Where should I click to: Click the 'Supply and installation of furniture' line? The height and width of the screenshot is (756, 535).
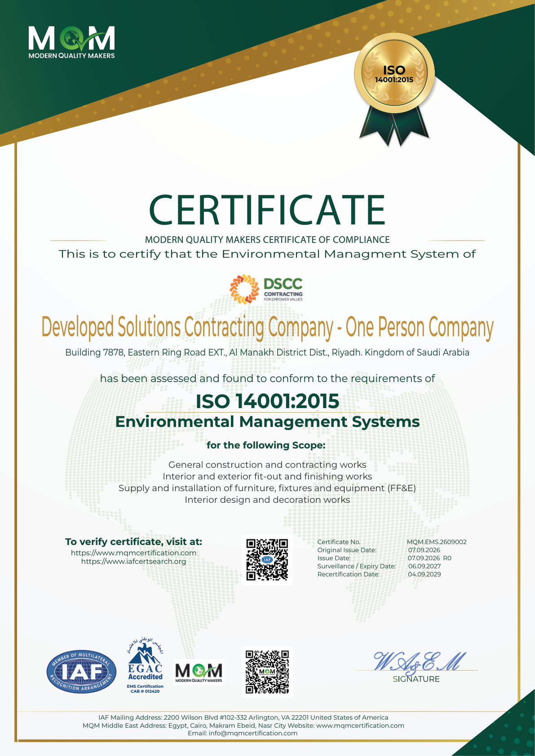[x=267, y=488]
